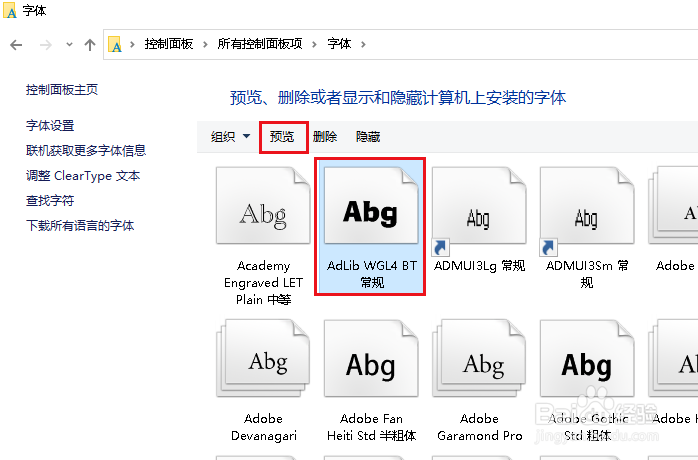Viewport: 698px width, 460px height.
Task: Click the Adobe Devanagari name label
Action: pyautogui.click(x=264, y=427)
